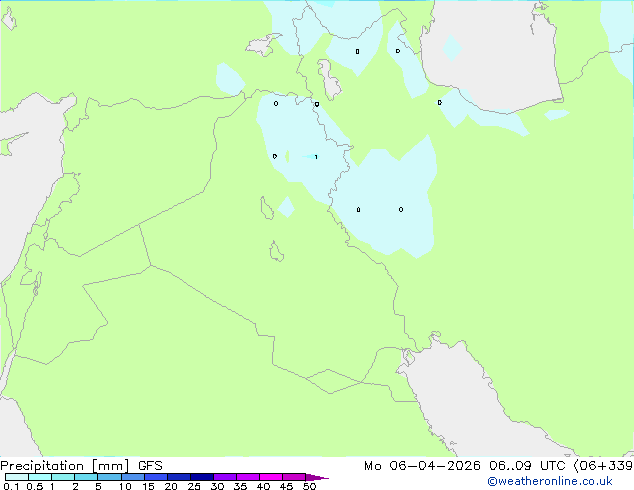Click the 10 mm legend color swatch
The height and width of the screenshot is (490, 634).
pos(133,477)
